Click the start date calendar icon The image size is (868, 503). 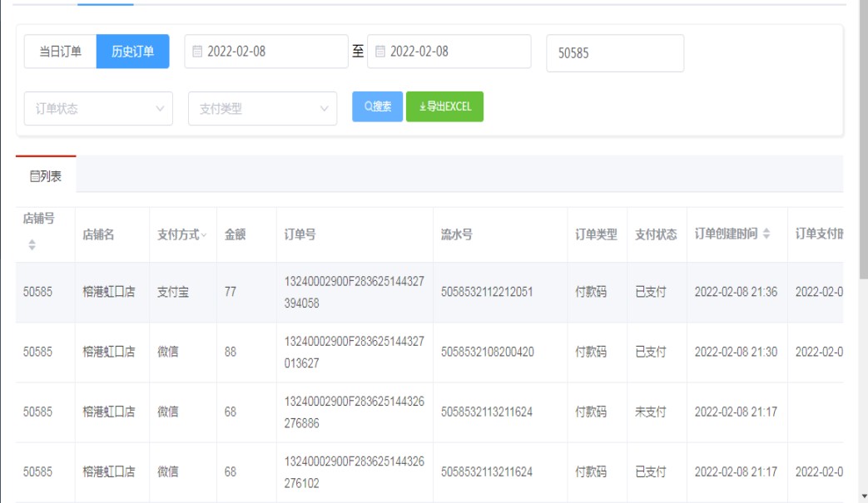tap(197, 52)
